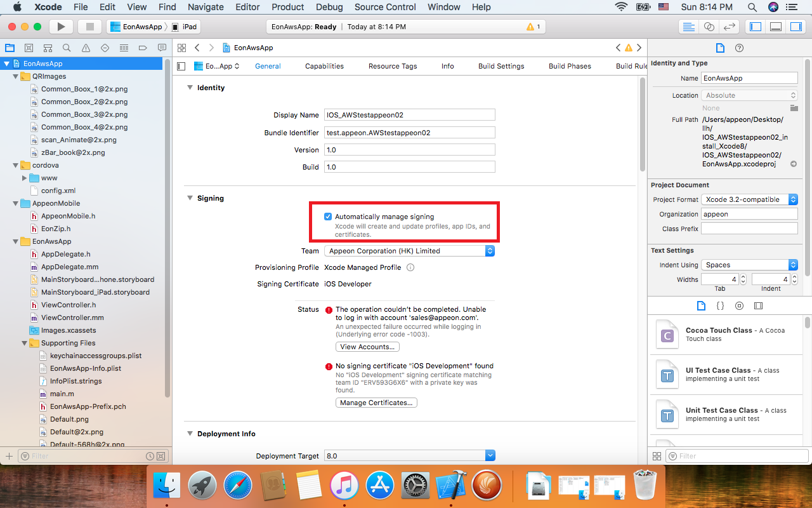Open the target selector Eo...App popup
Viewport: 812px width, 508px height.
tap(217, 66)
